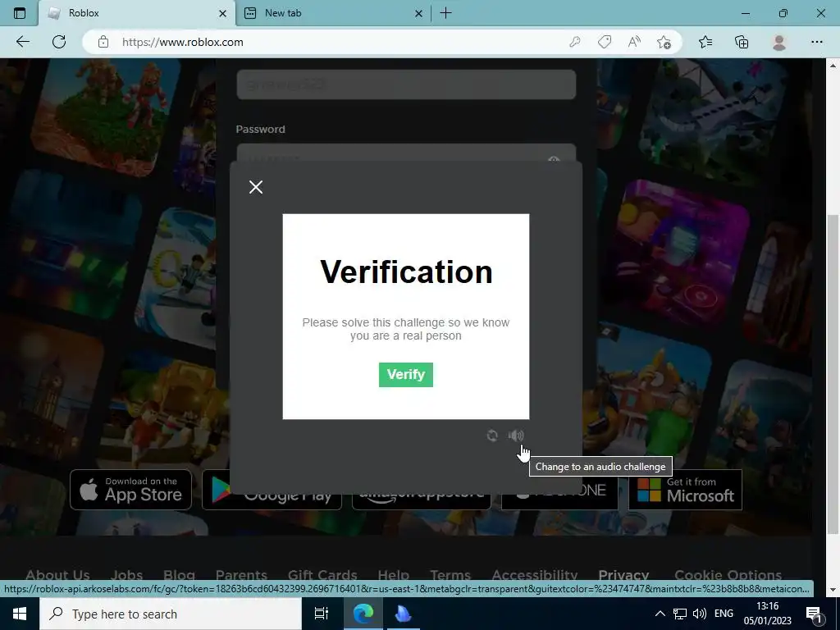Open the blue sail app on the taskbar
Image resolution: width=840 pixels, height=630 pixels.
[403, 614]
